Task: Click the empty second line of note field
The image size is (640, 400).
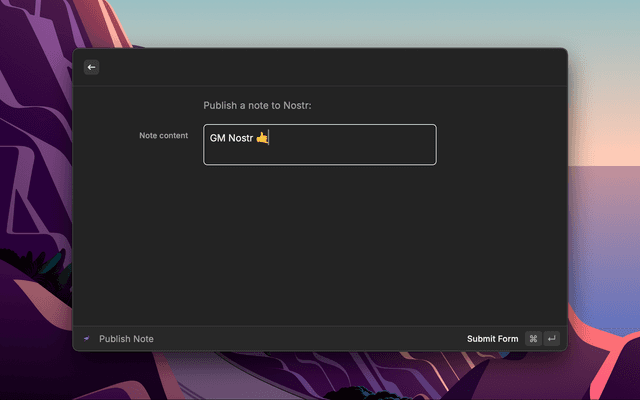Action: point(320,154)
